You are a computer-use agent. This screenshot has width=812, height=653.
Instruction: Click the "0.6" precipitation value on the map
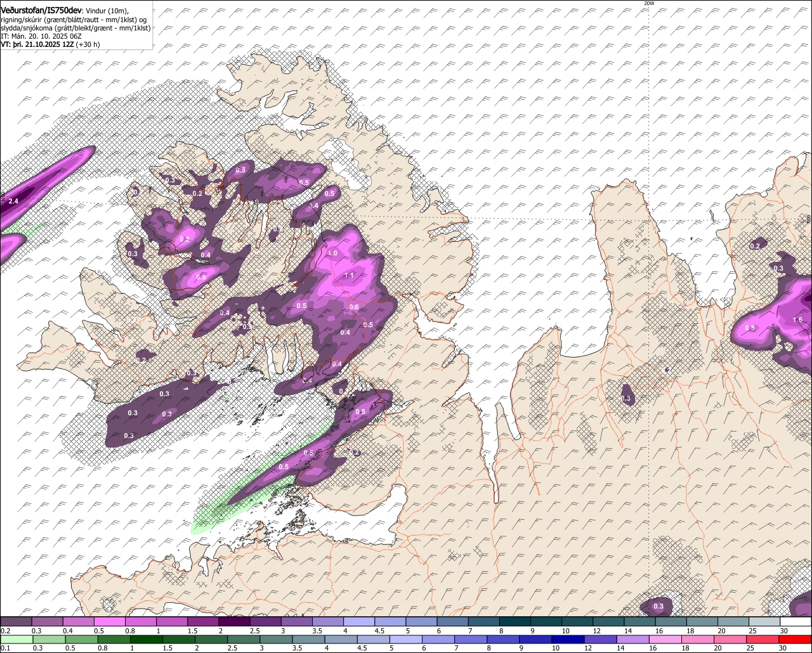click(354, 307)
